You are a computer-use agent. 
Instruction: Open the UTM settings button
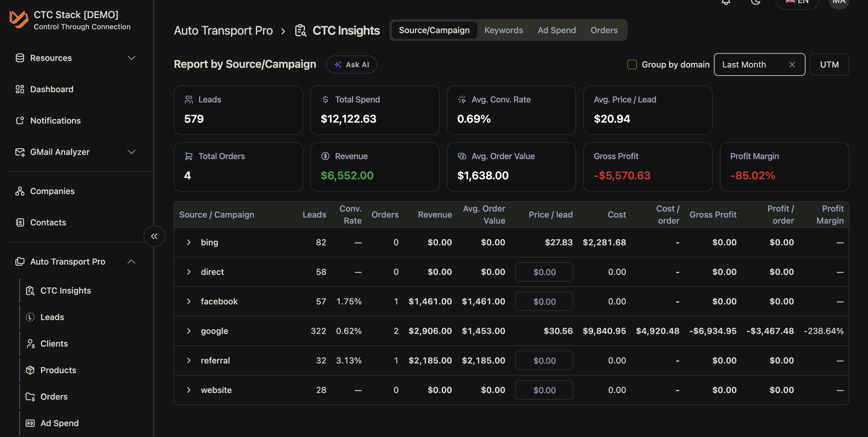pyautogui.click(x=829, y=64)
